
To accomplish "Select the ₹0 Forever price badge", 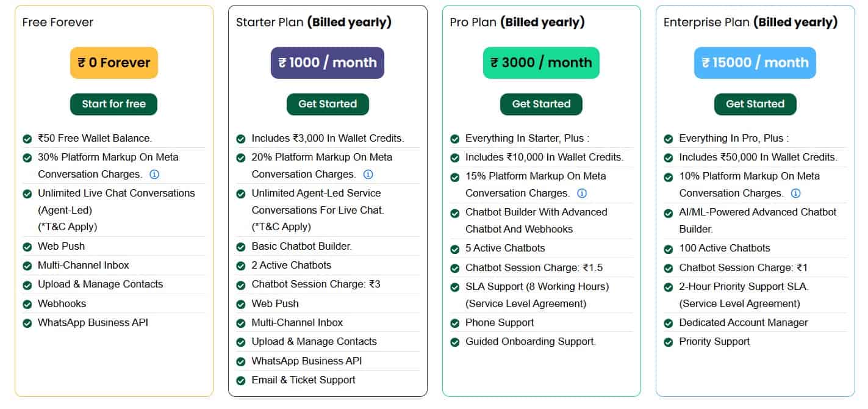I will (113, 62).
